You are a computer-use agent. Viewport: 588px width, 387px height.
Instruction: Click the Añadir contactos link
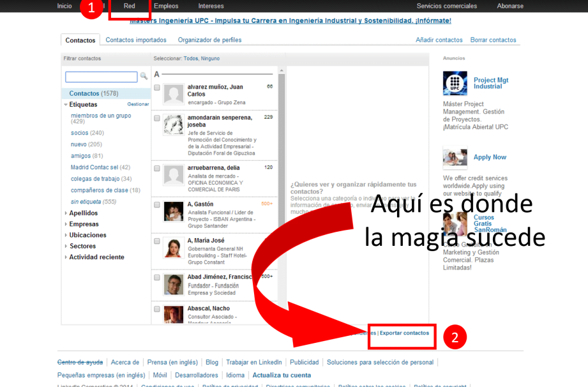(439, 40)
